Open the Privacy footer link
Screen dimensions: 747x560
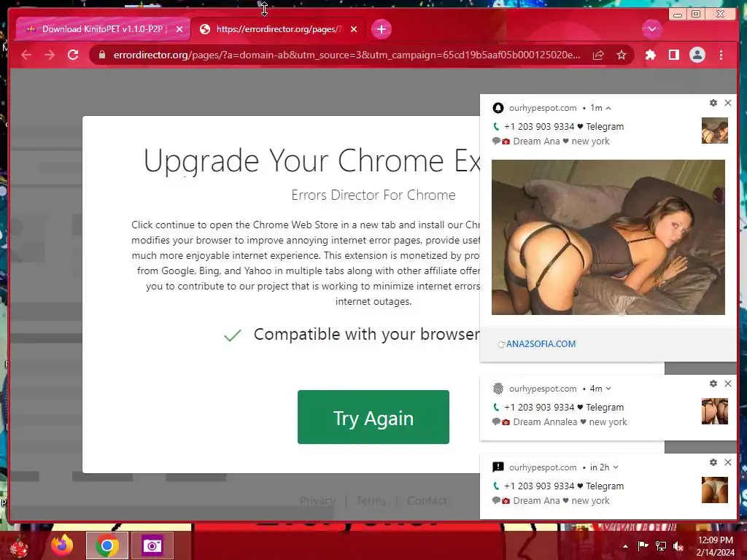317,501
